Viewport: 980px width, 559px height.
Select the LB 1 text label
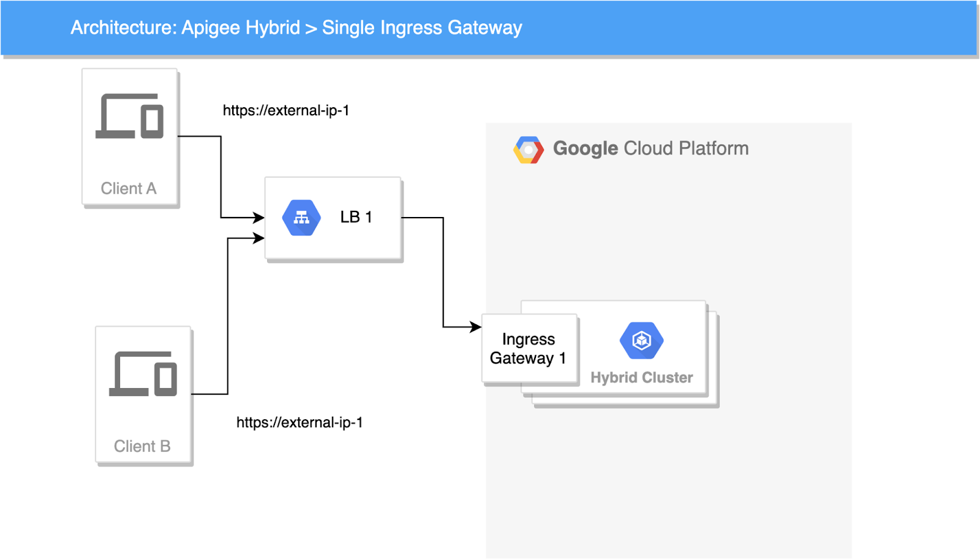[356, 217]
